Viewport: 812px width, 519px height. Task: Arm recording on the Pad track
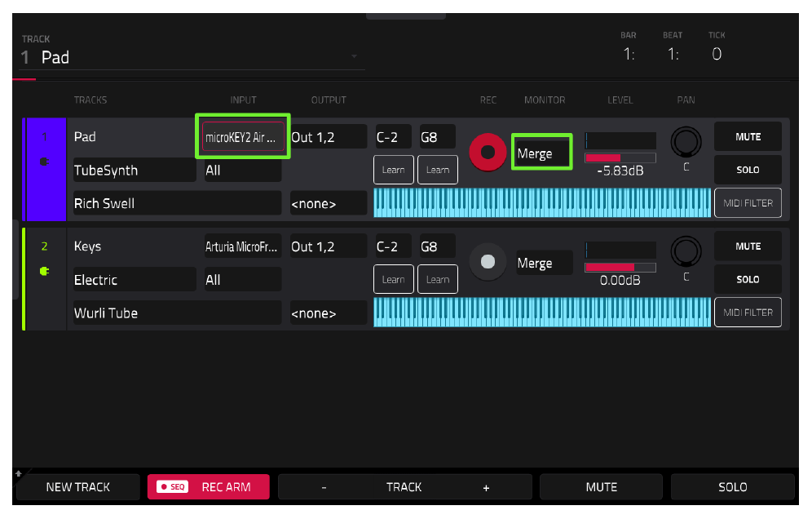click(x=488, y=153)
